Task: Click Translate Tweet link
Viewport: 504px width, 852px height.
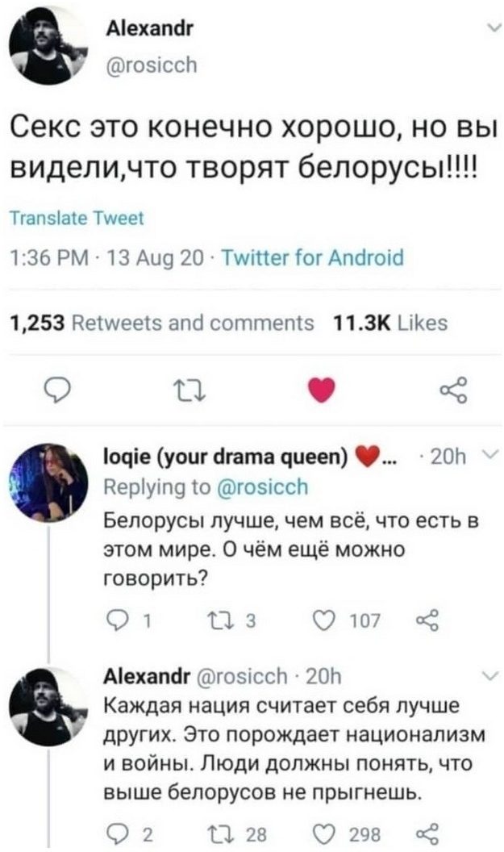Action: click(x=77, y=218)
